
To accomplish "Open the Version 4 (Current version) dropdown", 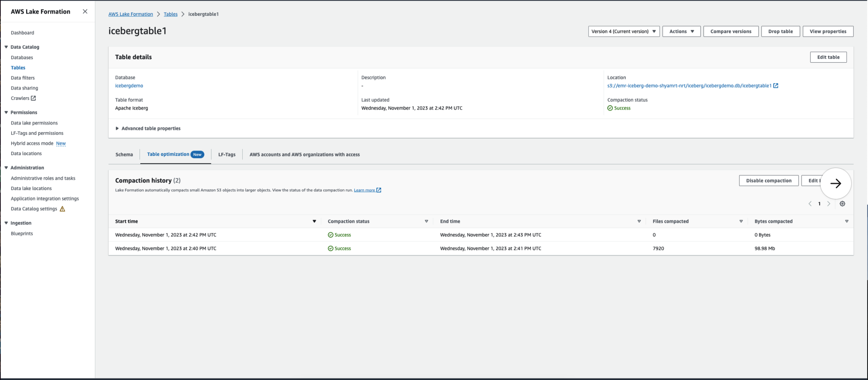I will (623, 31).
